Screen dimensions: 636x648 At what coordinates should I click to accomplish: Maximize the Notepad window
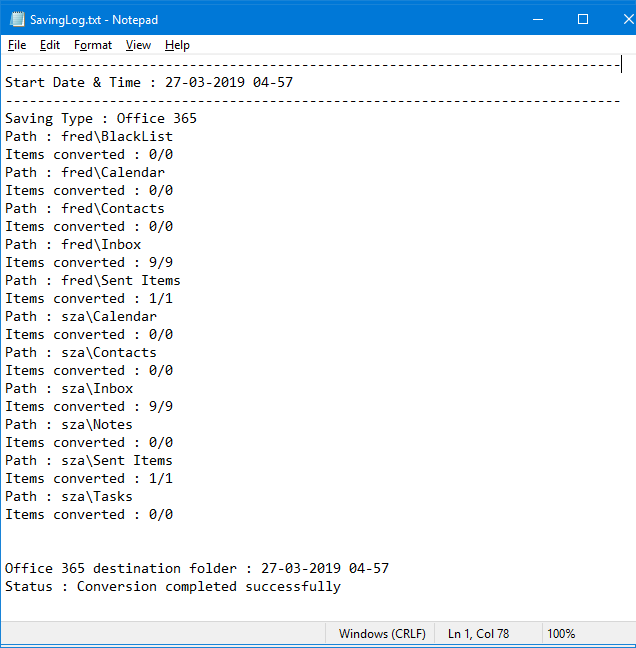(x=583, y=19)
